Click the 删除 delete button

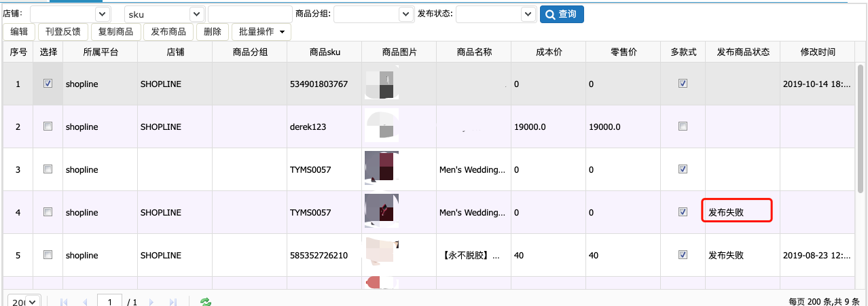point(213,31)
